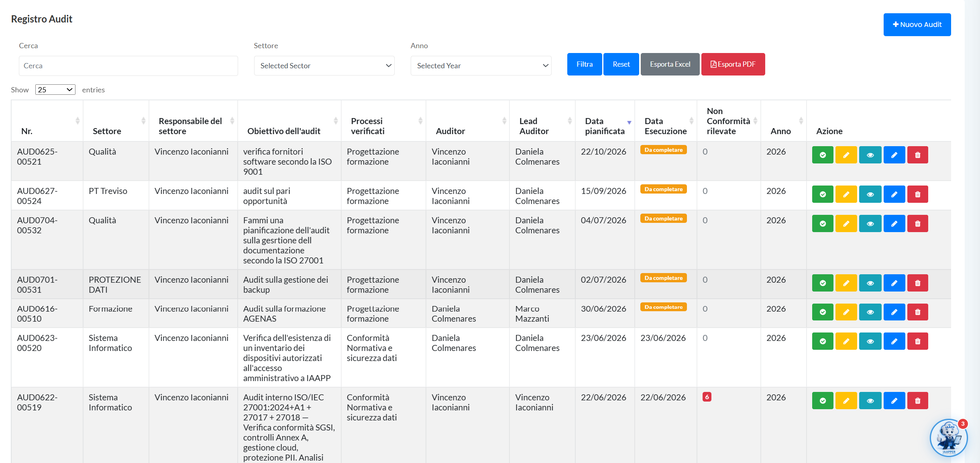Click yellow pencil icon for AUD0623-00520
The width and height of the screenshot is (980, 463).
click(846, 341)
